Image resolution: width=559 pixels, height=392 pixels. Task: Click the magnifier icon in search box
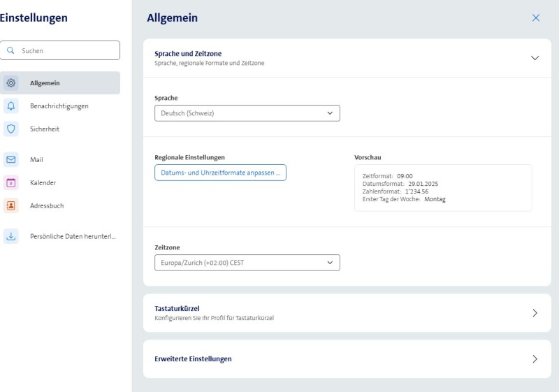pyautogui.click(x=11, y=50)
